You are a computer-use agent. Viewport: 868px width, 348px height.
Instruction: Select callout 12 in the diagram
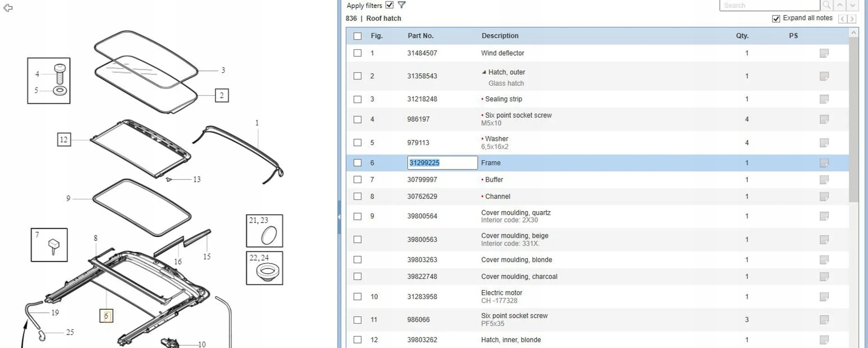(64, 139)
